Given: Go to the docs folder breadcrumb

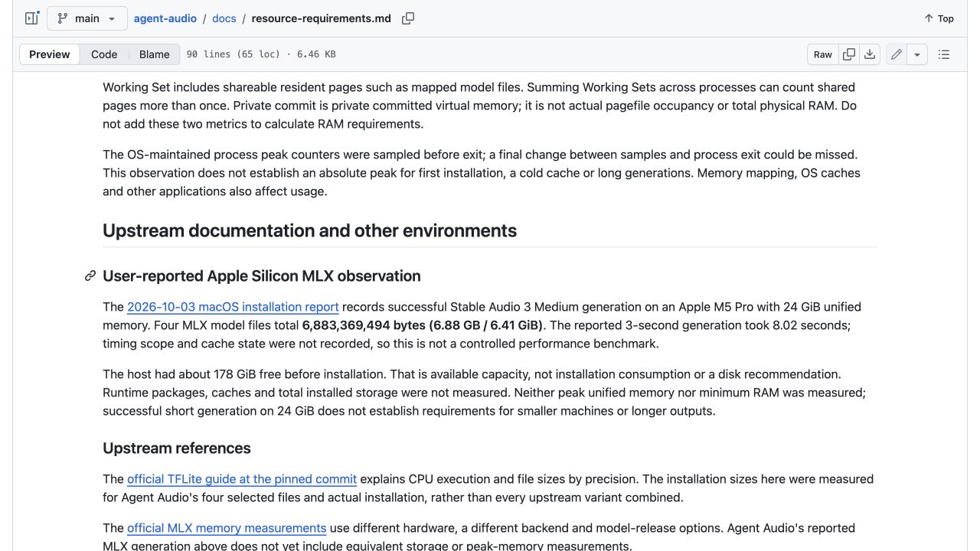Looking at the screenshot, I should 224,18.
